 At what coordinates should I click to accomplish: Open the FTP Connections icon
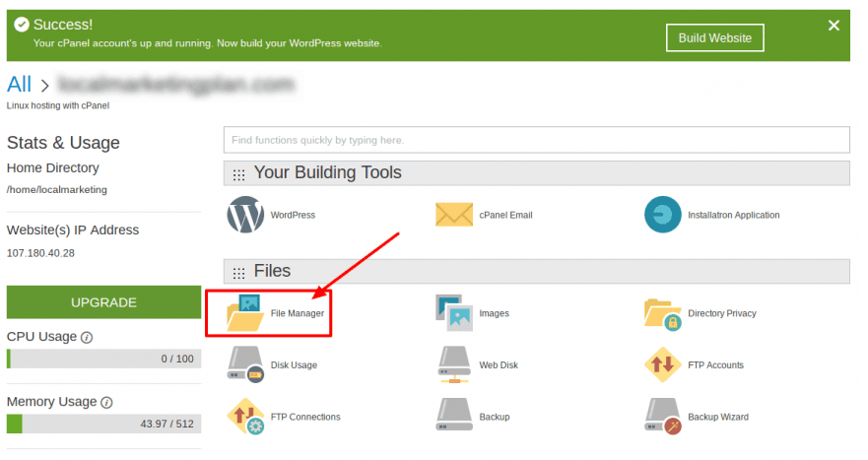coord(245,417)
